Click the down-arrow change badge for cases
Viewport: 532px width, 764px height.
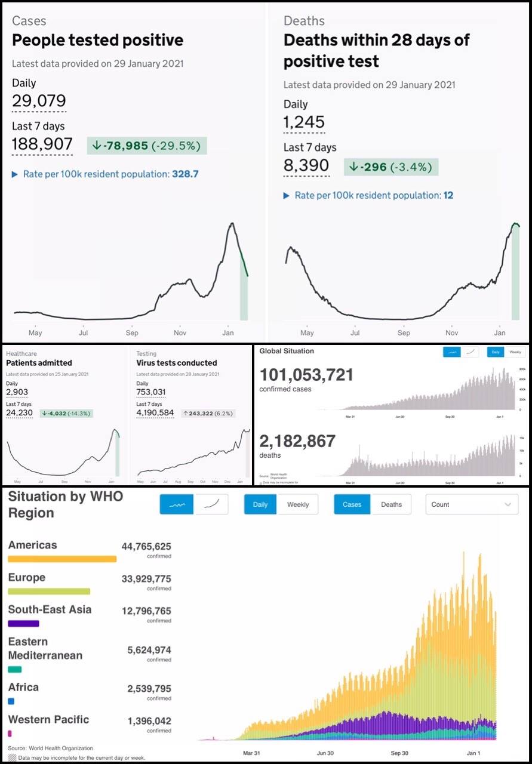click(x=147, y=145)
